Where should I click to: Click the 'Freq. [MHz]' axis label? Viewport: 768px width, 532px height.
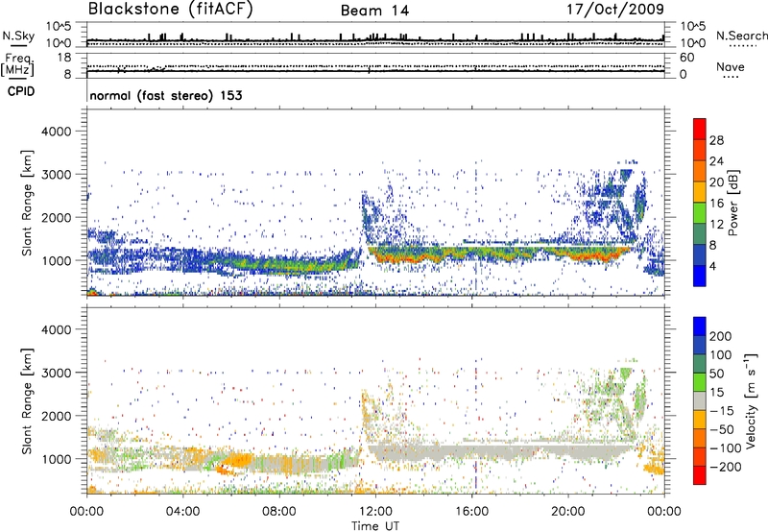[17, 65]
